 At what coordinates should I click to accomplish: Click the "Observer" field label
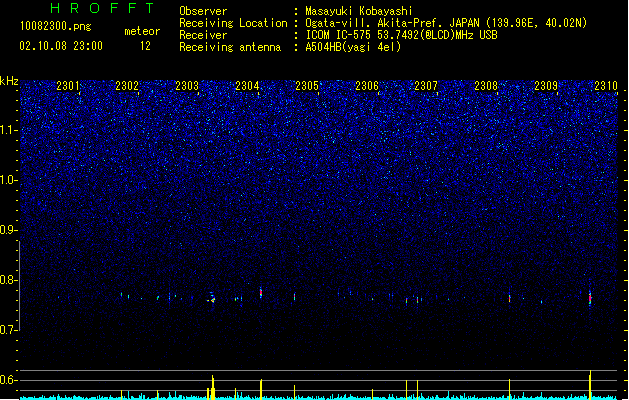point(203,11)
